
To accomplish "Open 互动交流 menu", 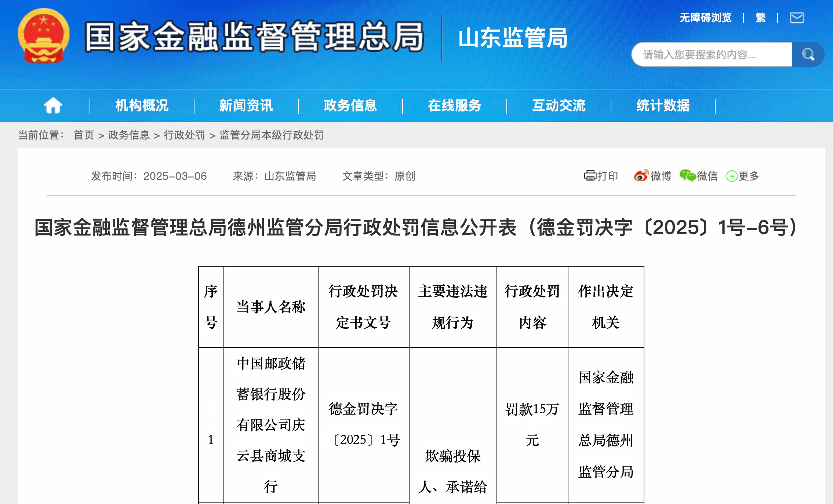I will (559, 106).
